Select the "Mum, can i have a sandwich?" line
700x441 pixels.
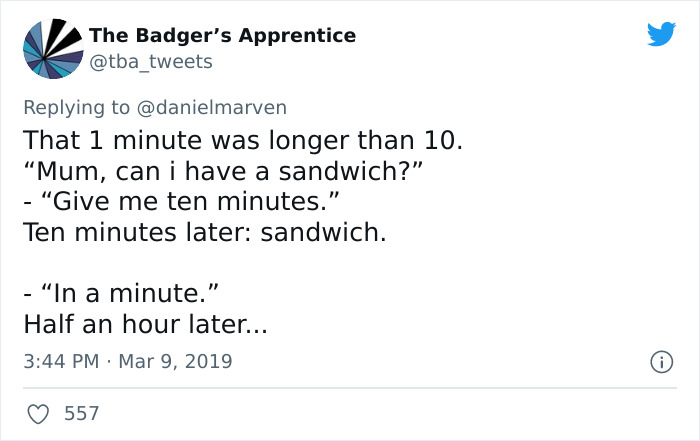[224, 171]
